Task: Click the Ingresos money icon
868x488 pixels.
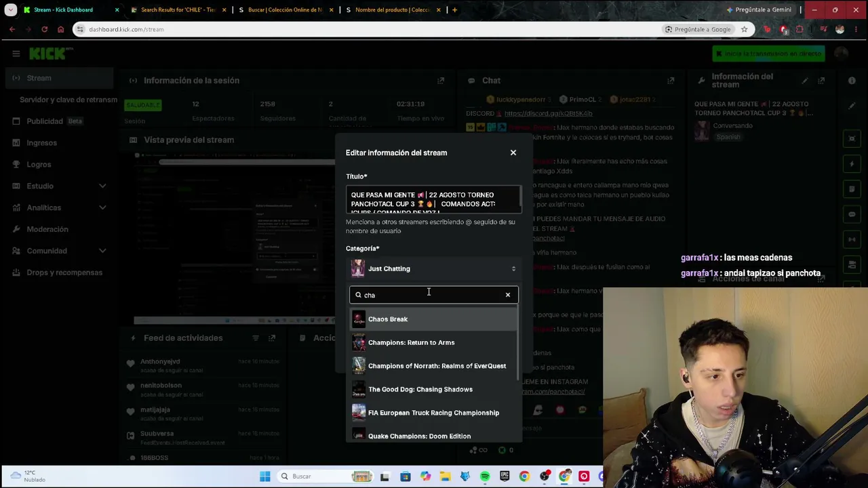Action: coord(16,143)
